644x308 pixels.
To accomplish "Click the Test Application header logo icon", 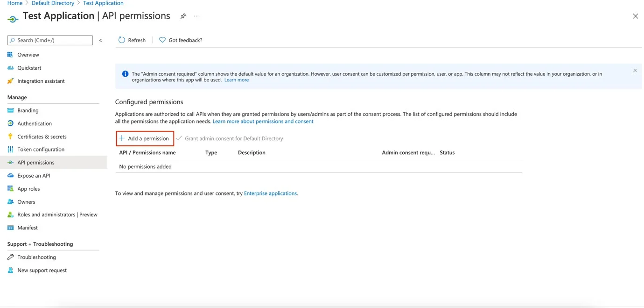I will pyautogui.click(x=13, y=19).
